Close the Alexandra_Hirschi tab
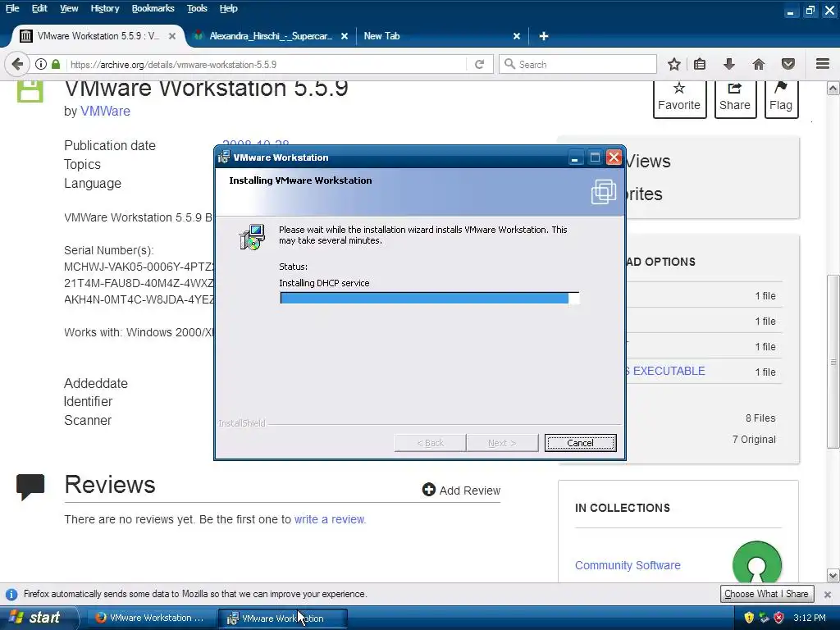Image resolution: width=840 pixels, height=630 pixels. [x=345, y=36]
